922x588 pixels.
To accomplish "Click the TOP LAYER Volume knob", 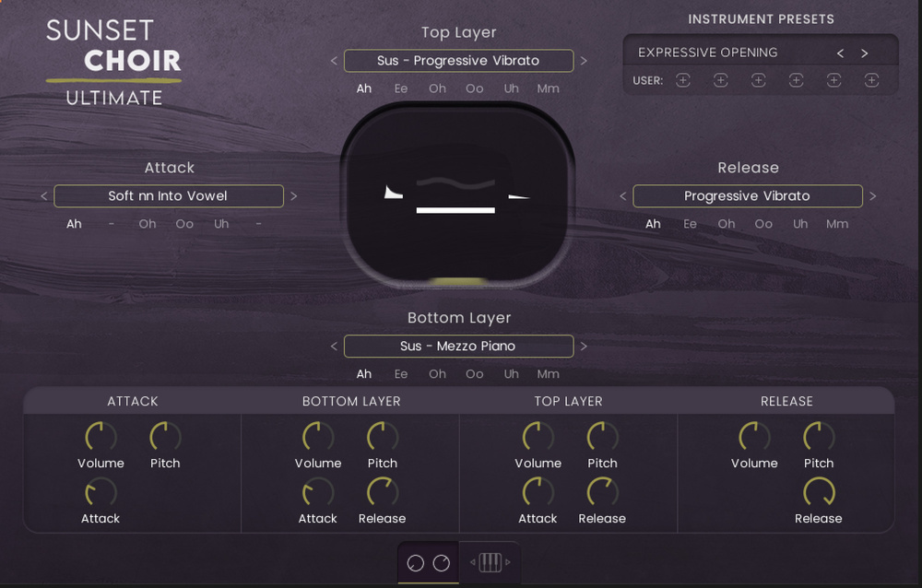I will 538,437.
